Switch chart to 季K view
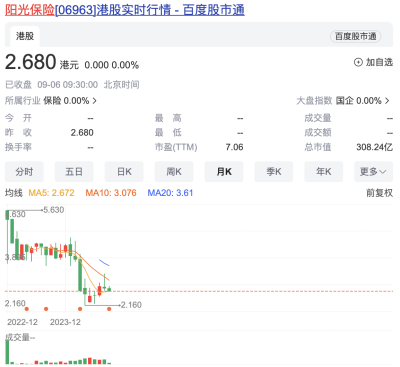The height and width of the screenshot is (367, 400). click(x=274, y=172)
